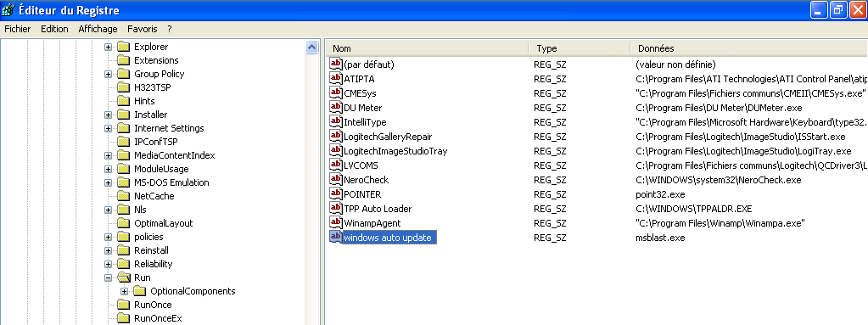Sort values by the Nom column header
868x325 pixels.
click(427, 48)
